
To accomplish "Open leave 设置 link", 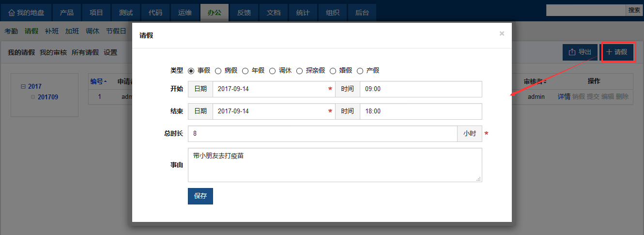I will point(110,52).
